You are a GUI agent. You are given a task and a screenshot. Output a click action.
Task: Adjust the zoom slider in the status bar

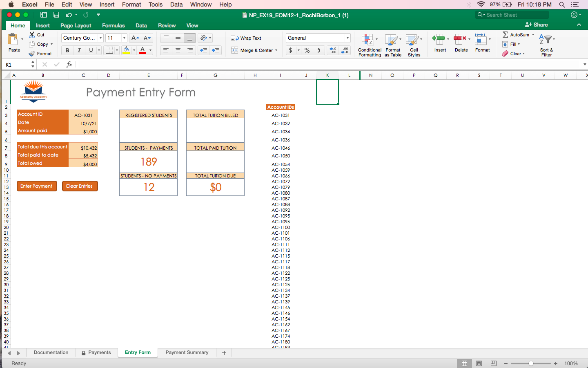531,363
